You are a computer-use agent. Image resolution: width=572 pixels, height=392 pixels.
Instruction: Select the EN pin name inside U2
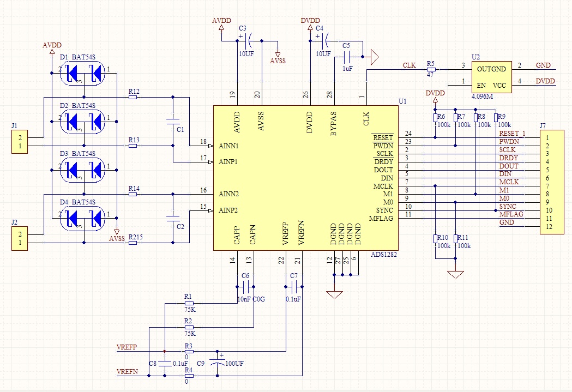click(x=481, y=86)
